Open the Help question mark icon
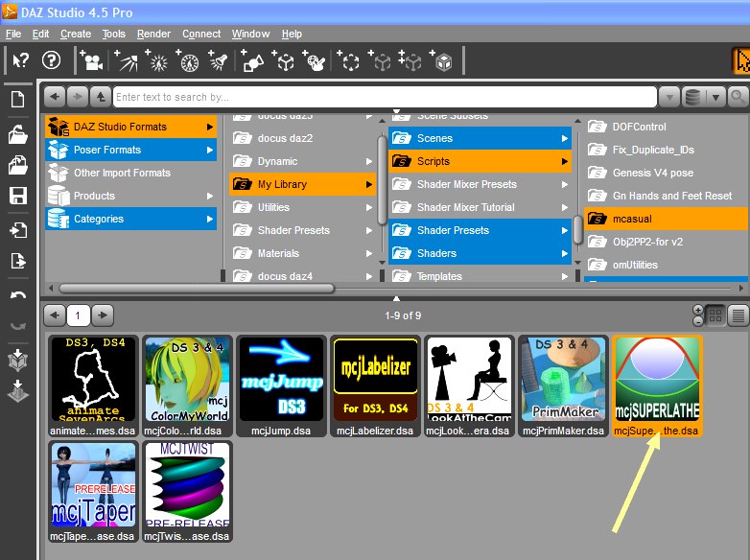Screen dimensions: 750x560 click(51, 60)
